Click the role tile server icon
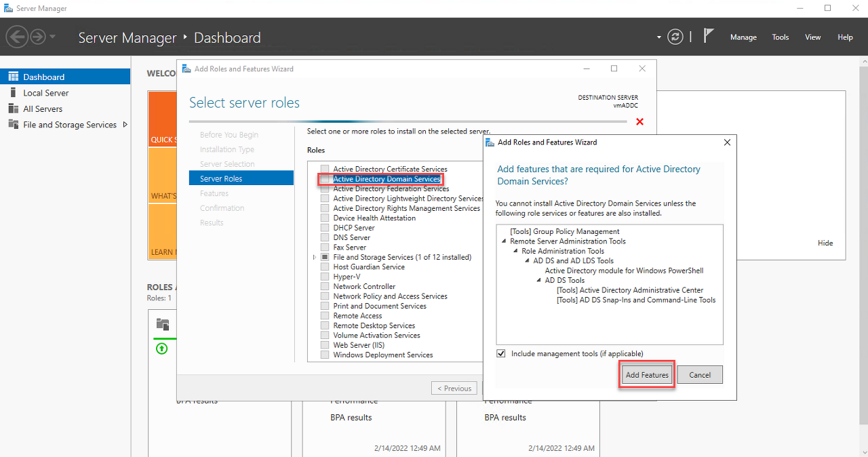The width and height of the screenshot is (868, 457). pos(162,324)
